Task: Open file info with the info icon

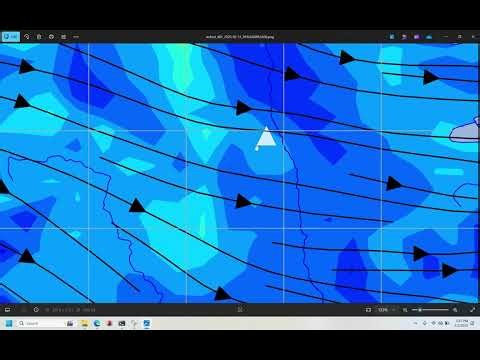Action: point(36,310)
